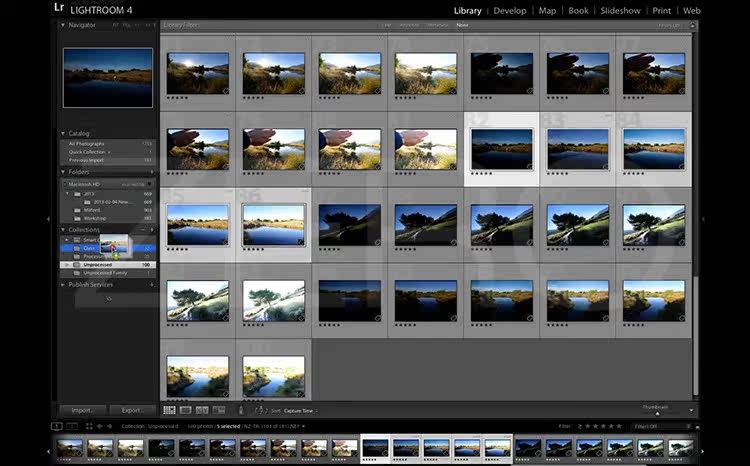Filter by first star in filmstrip Filter

[589, 426]
